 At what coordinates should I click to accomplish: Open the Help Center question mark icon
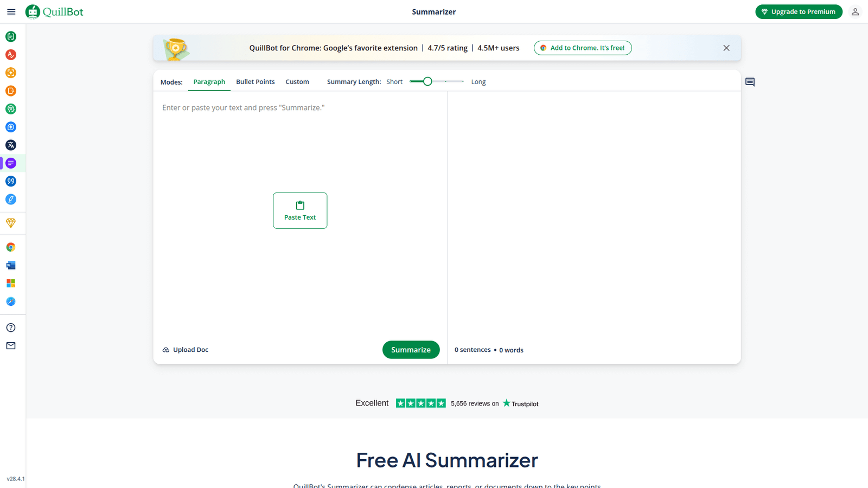11,328
